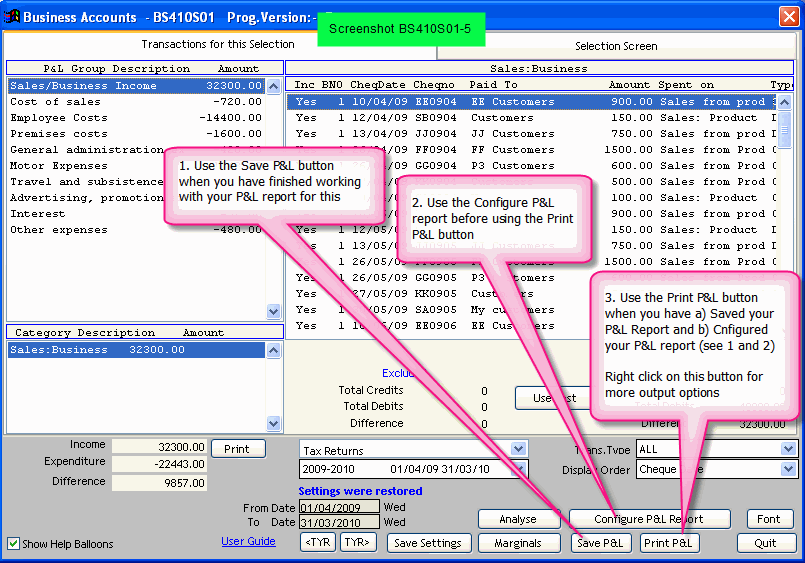Viewport: 805px width, 563px height.
Task: Expand the 2009-2010 tax year dropdown
Action: [x=518, y=469]
